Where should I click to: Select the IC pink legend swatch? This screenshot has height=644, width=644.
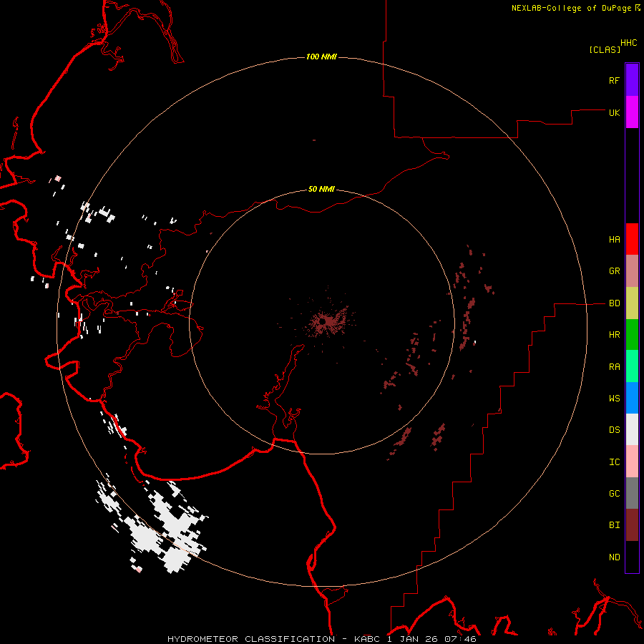[632, 462]
